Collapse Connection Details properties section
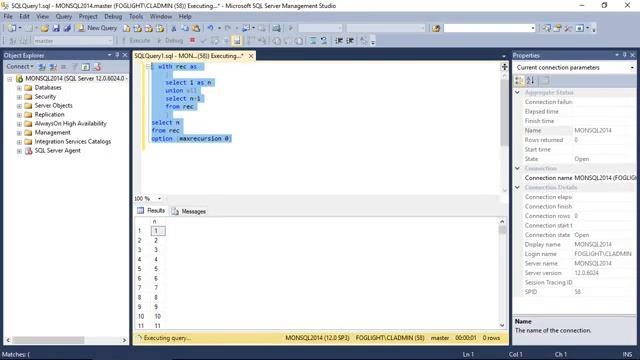Viewport: 640px width, 360px height. pos(517,187)
